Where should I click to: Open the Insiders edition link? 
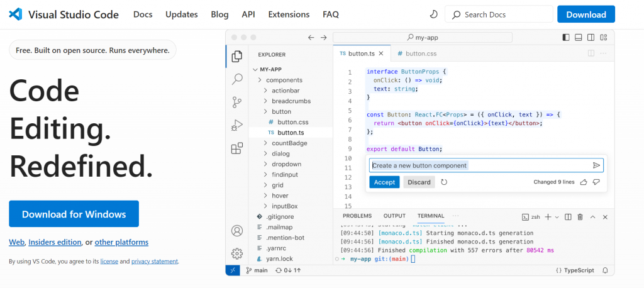point(55,242)
